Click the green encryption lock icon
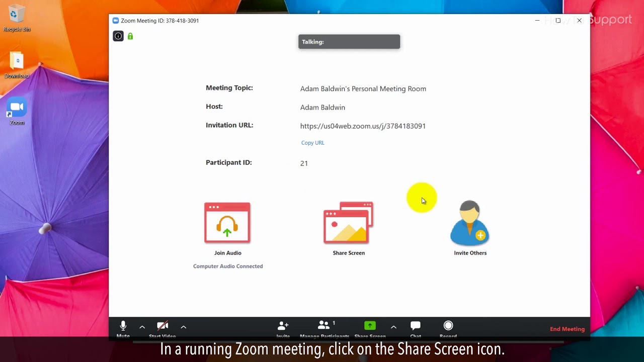Screen dimensions: 644x362 tap(130, 36)
